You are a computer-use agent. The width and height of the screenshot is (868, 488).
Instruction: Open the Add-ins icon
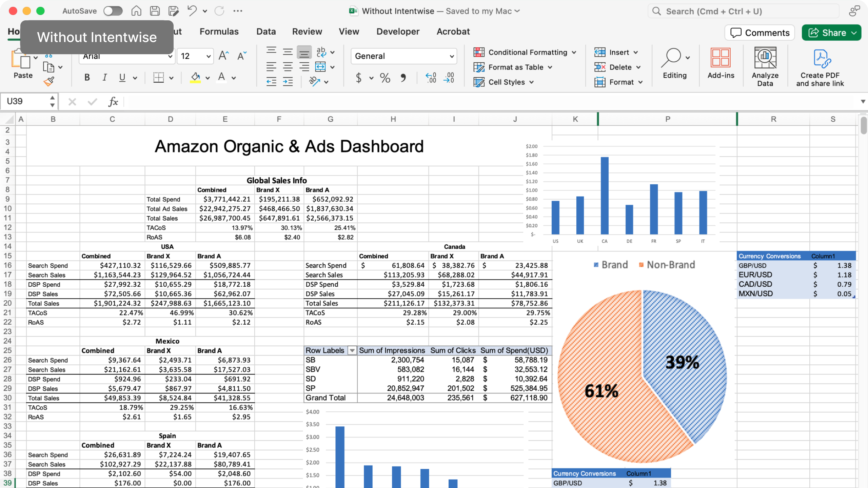pyautogui.click(x=721, y=63)
